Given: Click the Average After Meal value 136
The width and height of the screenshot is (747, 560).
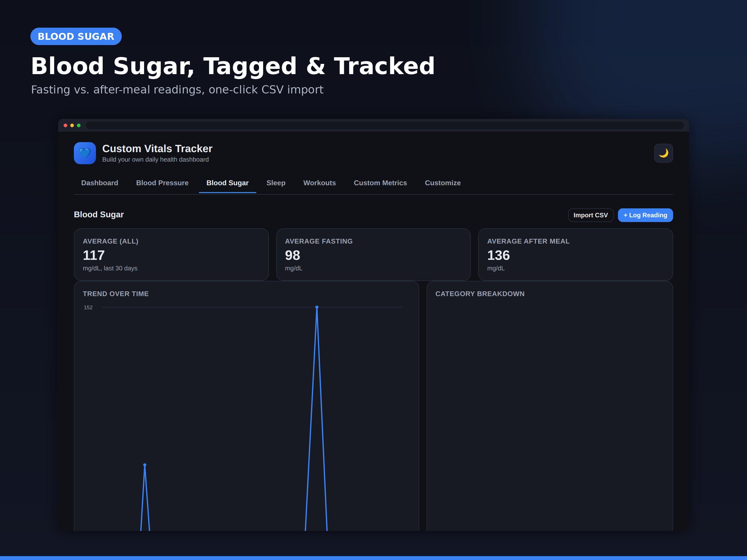Looking at the screenshot, I should 499,255.
